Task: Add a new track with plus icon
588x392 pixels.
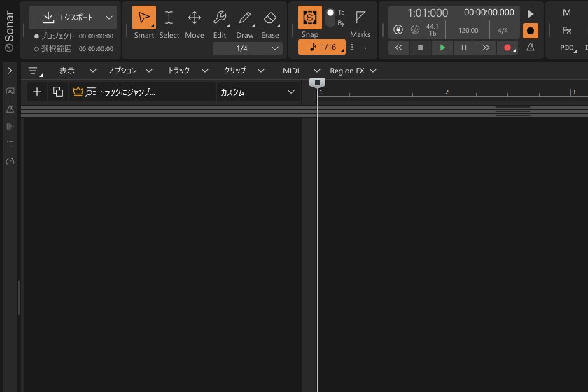Action: click(x=37, y=92)
